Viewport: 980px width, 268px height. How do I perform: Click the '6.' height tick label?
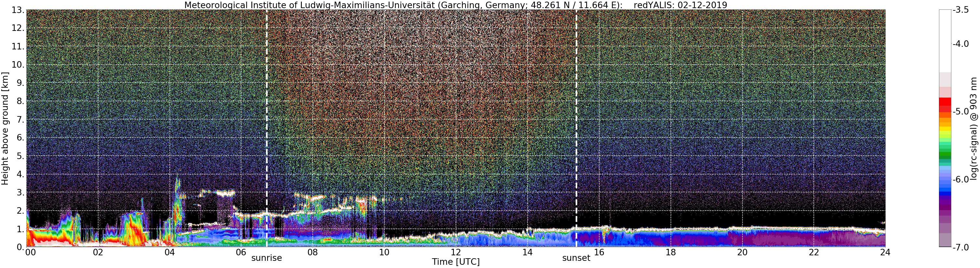21,138
